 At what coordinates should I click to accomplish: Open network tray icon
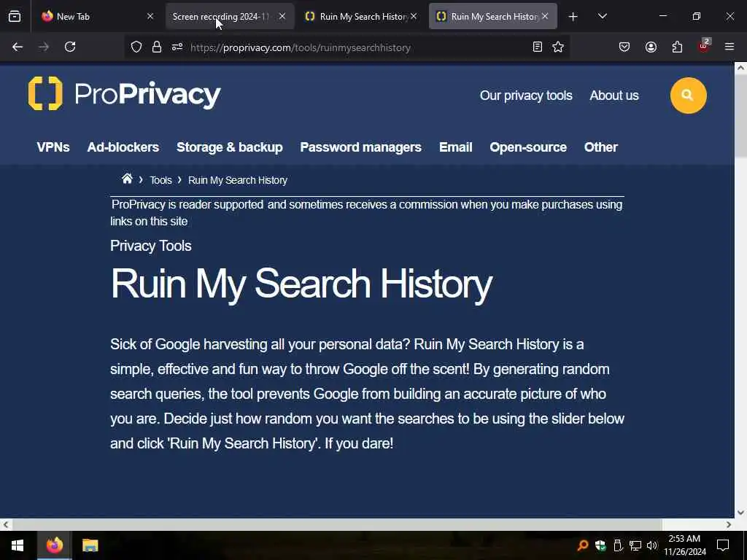pos(635,545)
